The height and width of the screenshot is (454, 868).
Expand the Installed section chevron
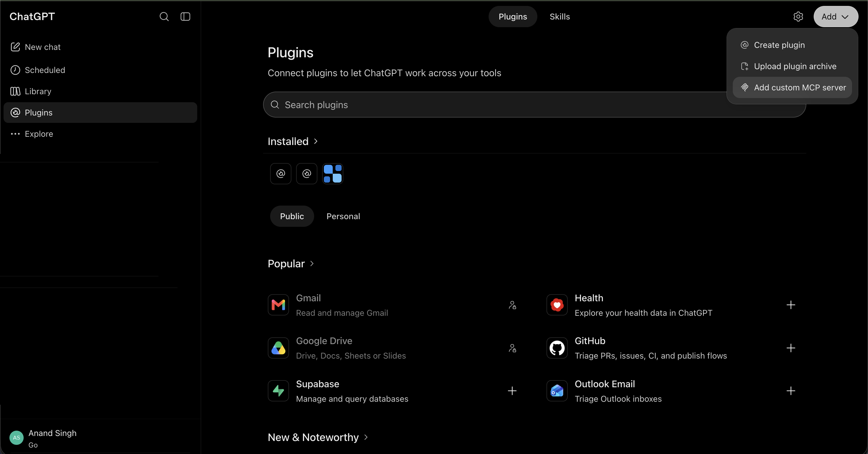[x=316, y=141]
